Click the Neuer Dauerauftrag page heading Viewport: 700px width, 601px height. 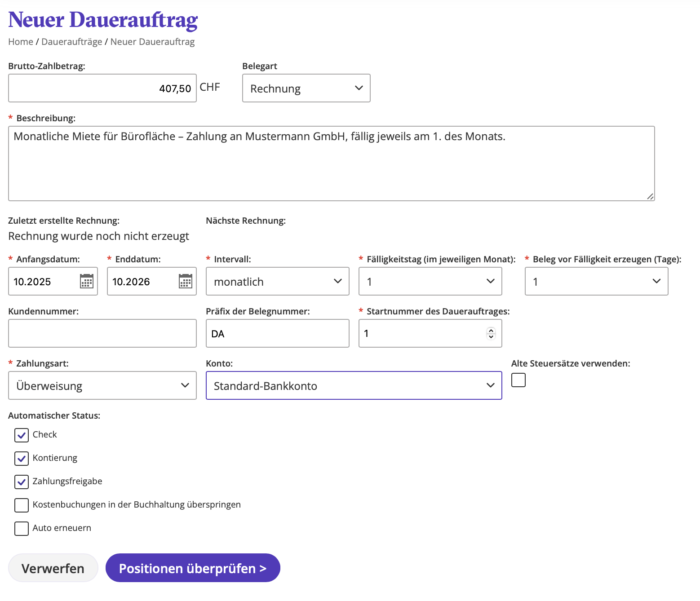click(x=103, y=20)
